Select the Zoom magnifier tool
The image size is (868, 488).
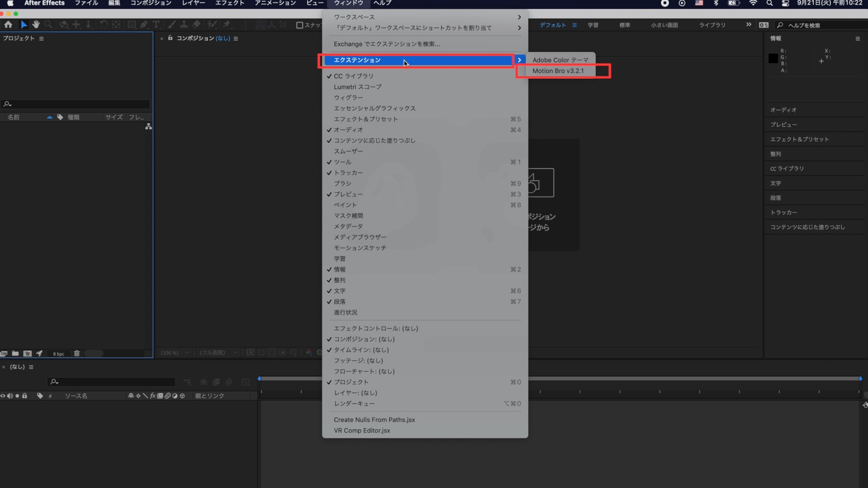click(48, 24)
